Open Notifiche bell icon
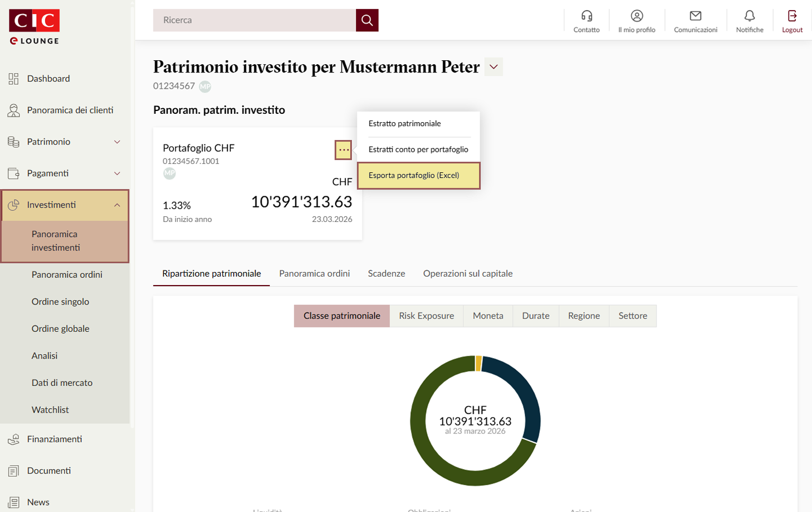The height and width of the screenshot is (512, 812). (749, 16)
